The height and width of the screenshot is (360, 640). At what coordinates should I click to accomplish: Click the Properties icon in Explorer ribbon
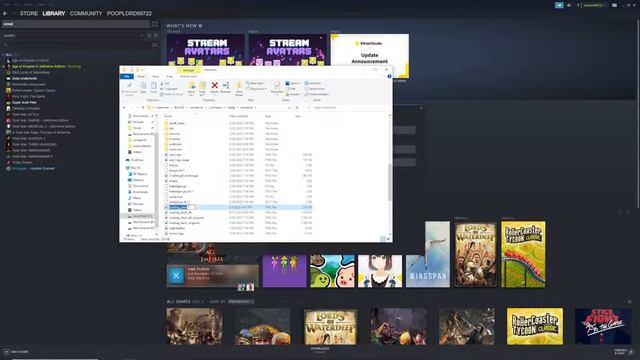(x=277, y=87)
